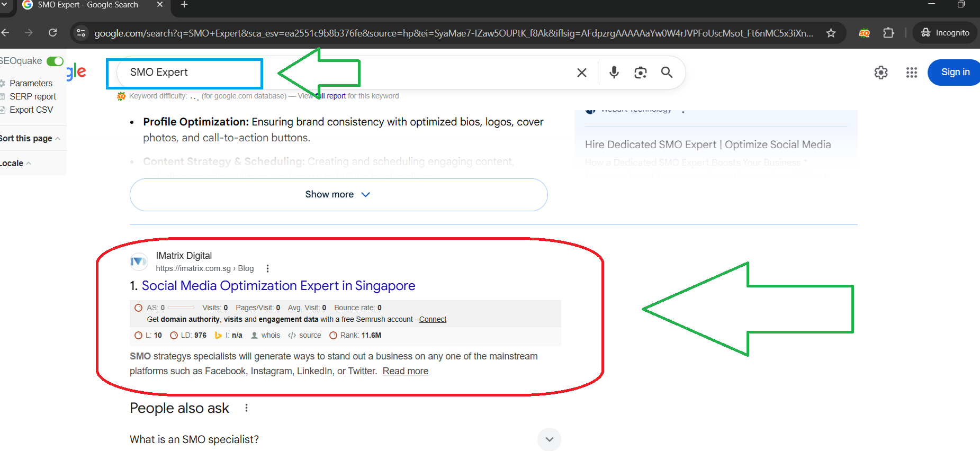Screen dimensions: 980x451
Task: Select Export CSV in SEOquake sidebar
Action: (x=31, y=110)
